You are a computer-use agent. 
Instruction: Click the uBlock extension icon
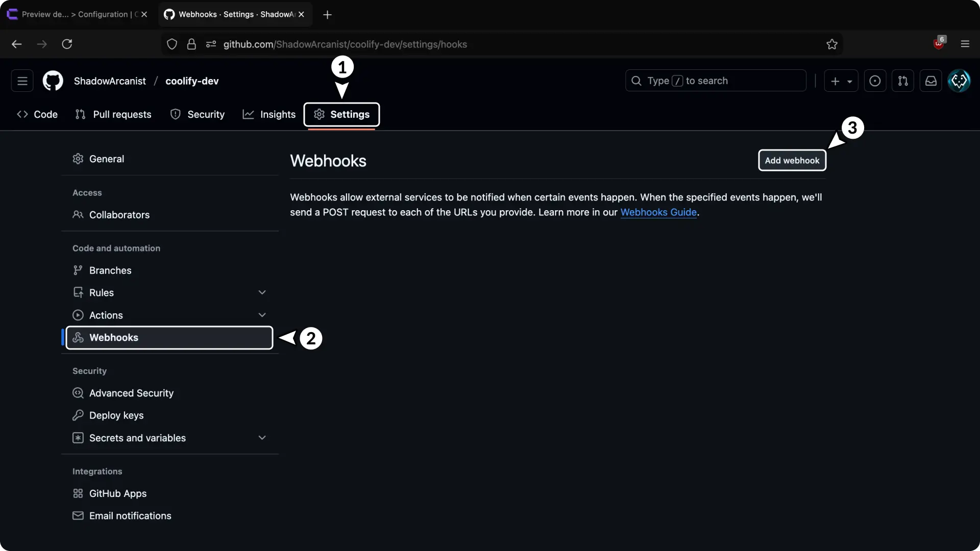(x=939, y=44)
